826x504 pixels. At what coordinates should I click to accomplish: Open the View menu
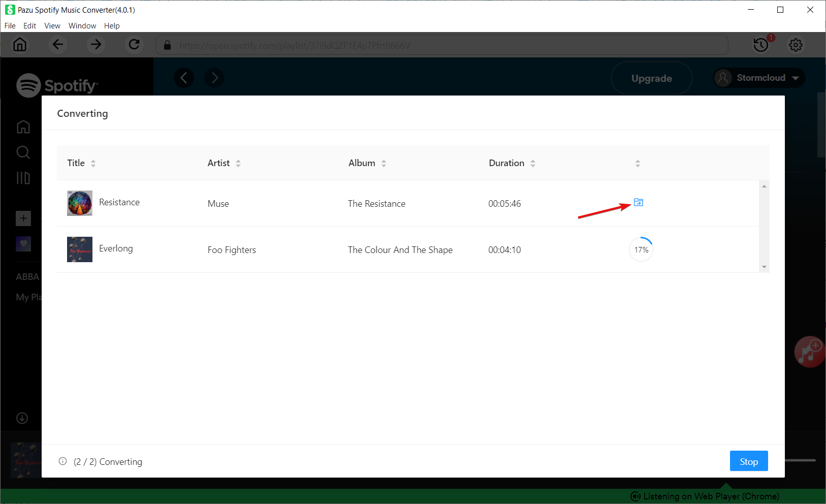click(52, 26)
